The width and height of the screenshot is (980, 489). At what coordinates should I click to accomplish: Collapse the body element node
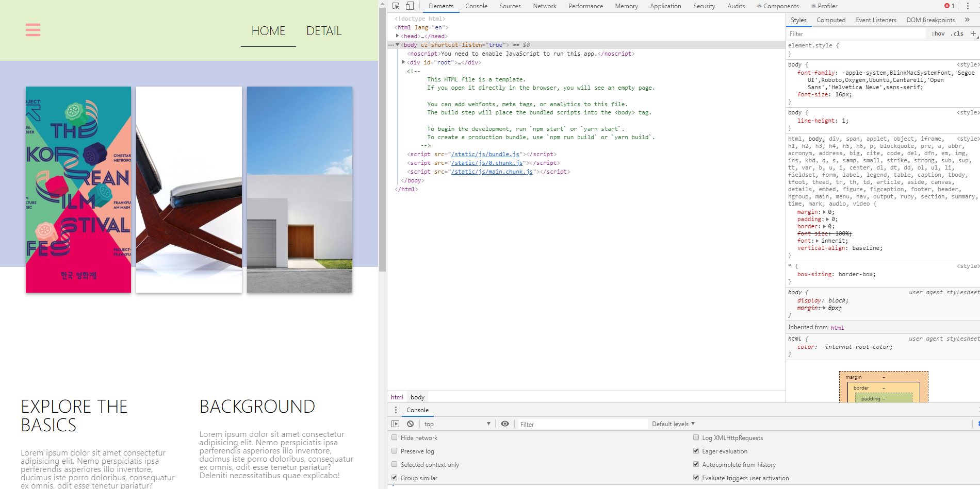click(x=397, y=45)
